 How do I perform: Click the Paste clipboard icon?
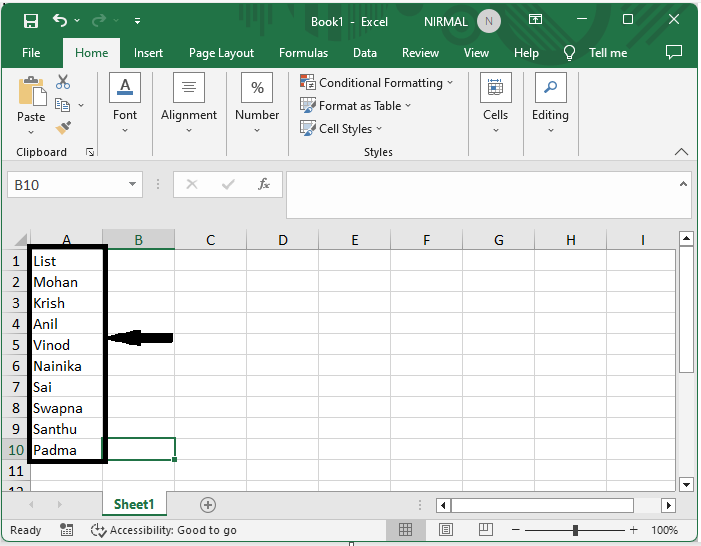click(x=31, y=91)
